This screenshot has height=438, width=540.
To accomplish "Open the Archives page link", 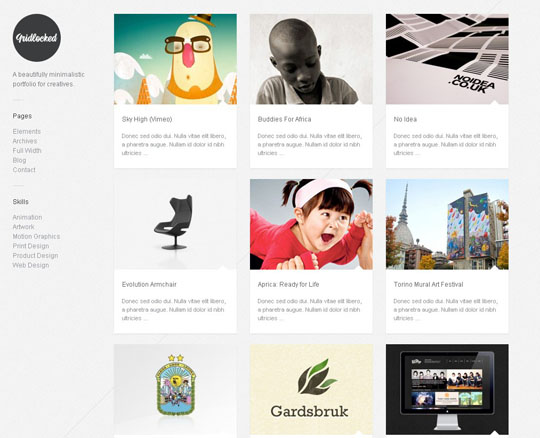I will [25, 141].
